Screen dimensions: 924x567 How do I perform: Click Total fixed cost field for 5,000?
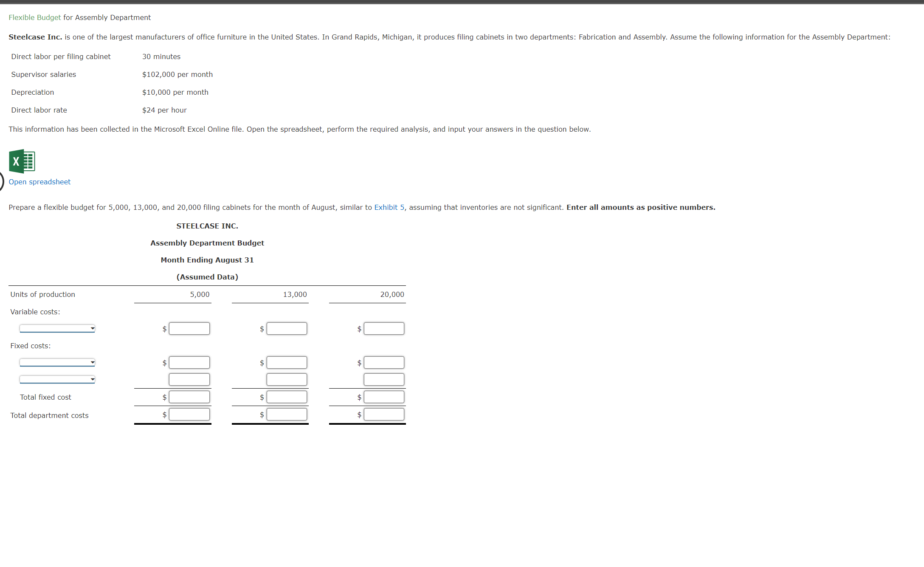(x=189, y=397)
